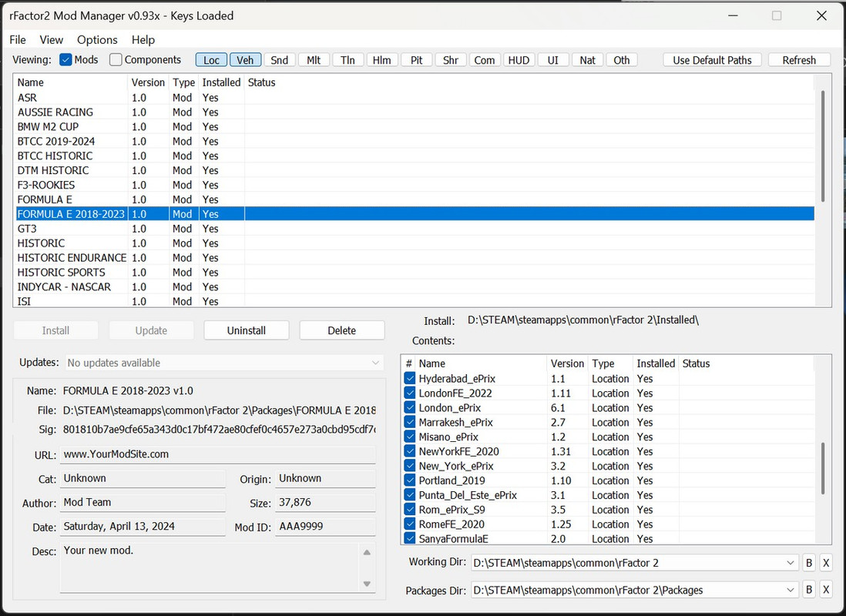Image resolution: width=846 pixels, height=616 pixels.
Task: Uncheck Punta_Del_Este_ePrix checkbox
Action: (x=409, y=494)
